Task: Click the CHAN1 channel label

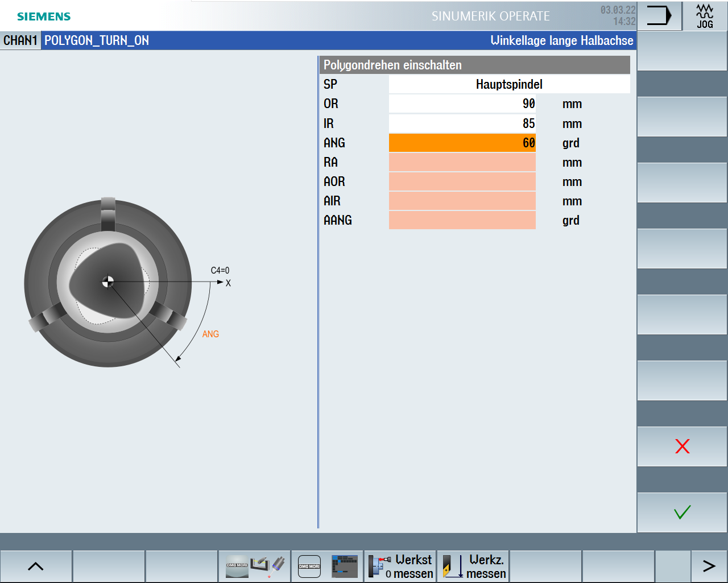Action: [20, 40]
